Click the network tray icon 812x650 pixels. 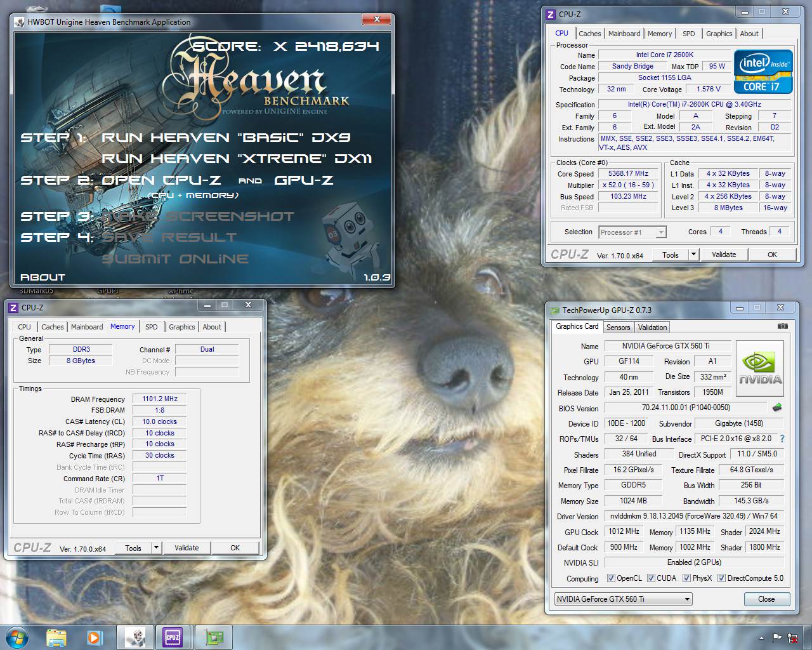[793, 638]
